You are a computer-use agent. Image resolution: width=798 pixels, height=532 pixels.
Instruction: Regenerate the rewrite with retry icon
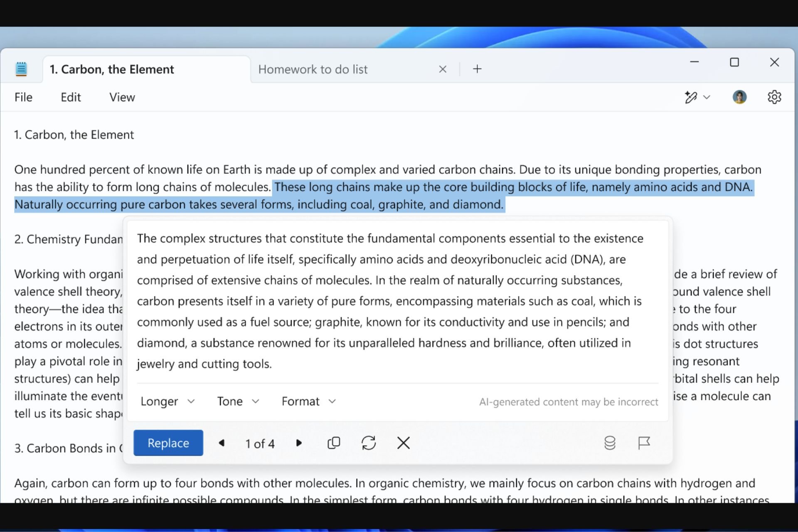tap(369, 443)
